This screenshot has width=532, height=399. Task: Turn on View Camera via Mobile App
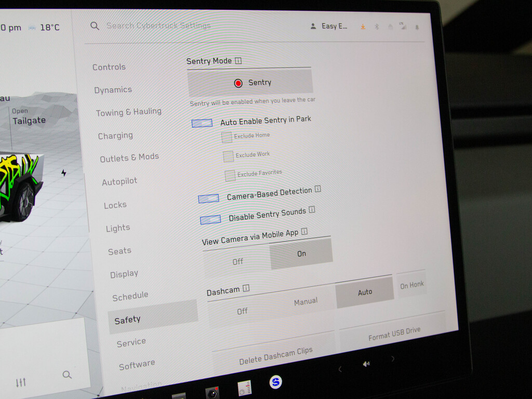tap(301, 254)
